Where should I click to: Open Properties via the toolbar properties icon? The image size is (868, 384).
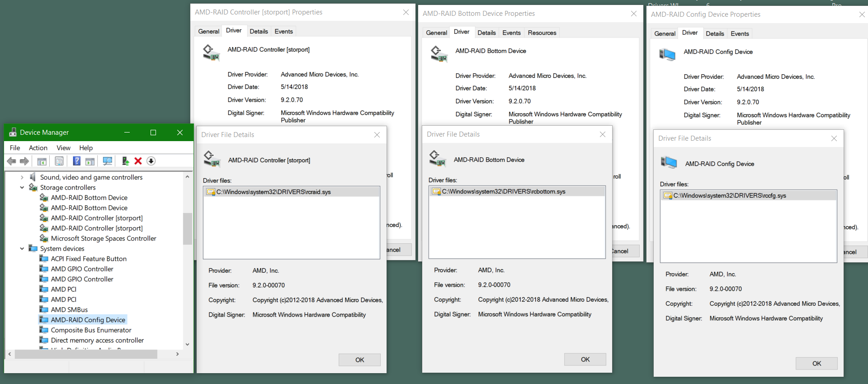[x=59, y=161]
